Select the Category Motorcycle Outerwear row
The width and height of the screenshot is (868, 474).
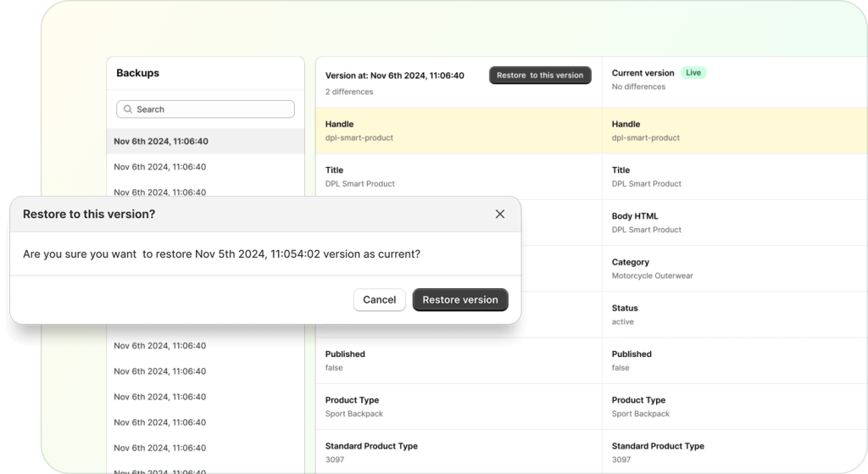(x=734, y=269)
